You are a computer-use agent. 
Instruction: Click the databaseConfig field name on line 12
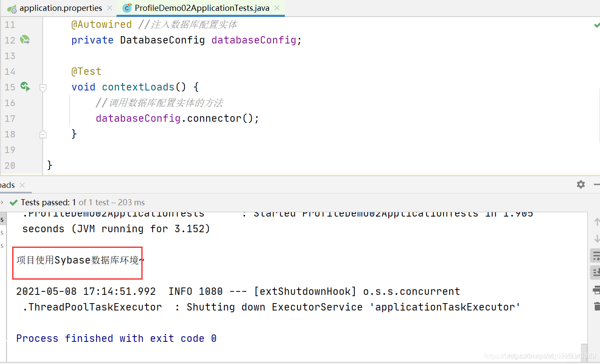pos(254,40)
